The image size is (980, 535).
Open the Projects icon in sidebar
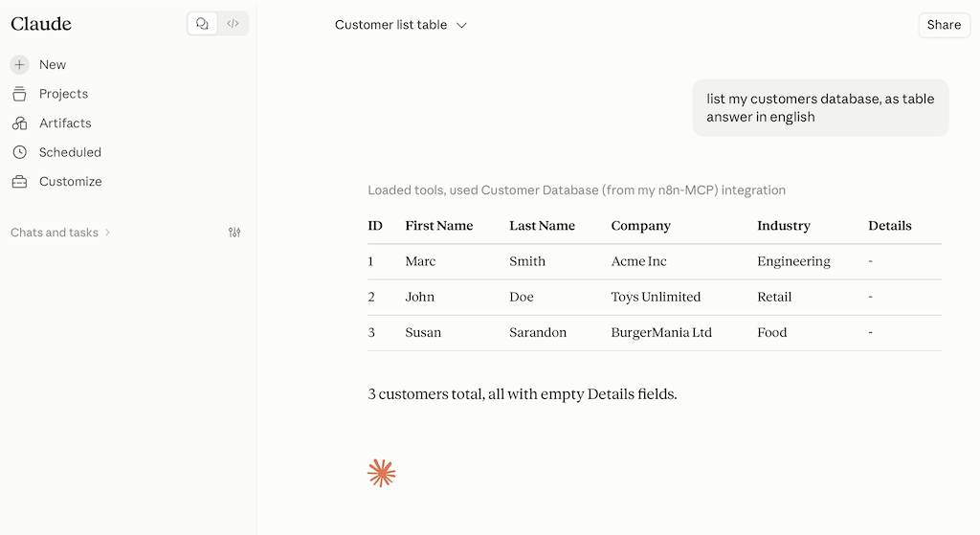[x=19, y=94]
